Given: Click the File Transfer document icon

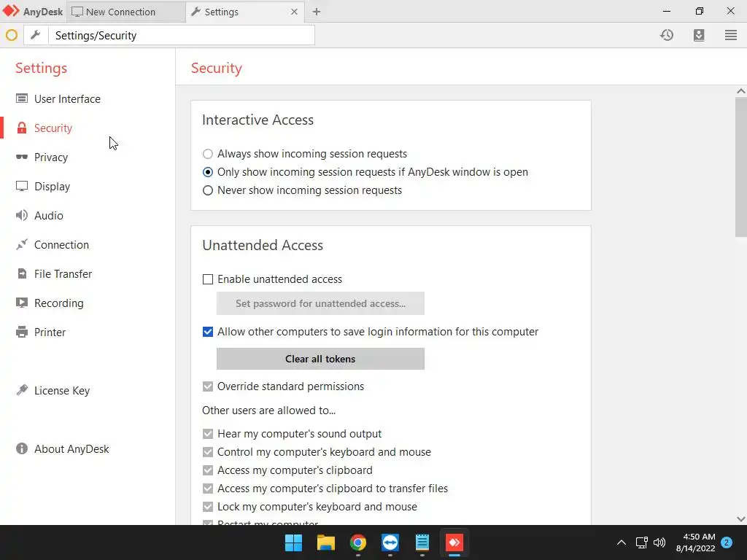Looking at the screenshot, I should pos(22,274).
